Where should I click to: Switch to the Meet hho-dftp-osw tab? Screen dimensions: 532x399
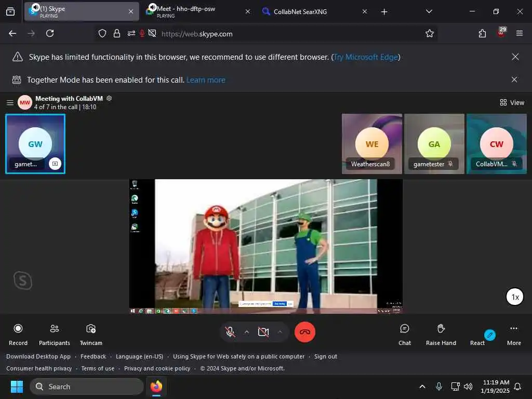pos(198,11)
